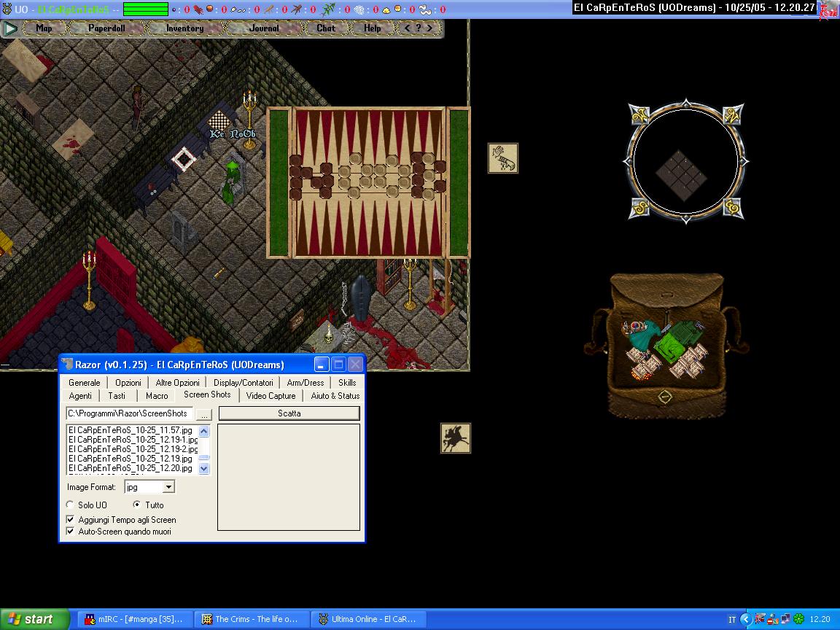Switch to the Generale tab in Razor
Image resolution: width=840 pixels, height=630 pixels.
84,383
